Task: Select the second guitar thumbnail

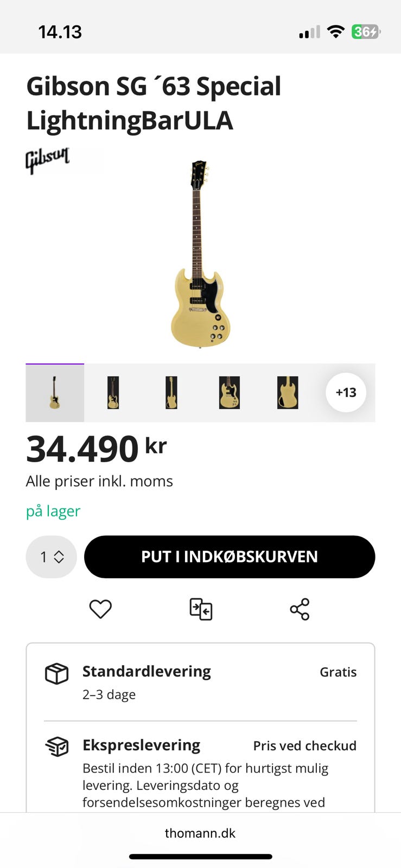Action: point(113,393)
